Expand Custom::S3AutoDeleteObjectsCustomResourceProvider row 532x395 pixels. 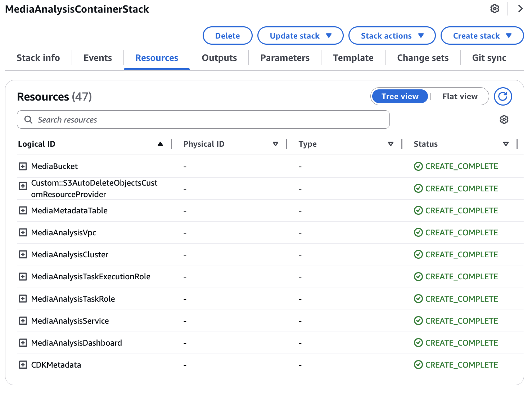[23, 186]
